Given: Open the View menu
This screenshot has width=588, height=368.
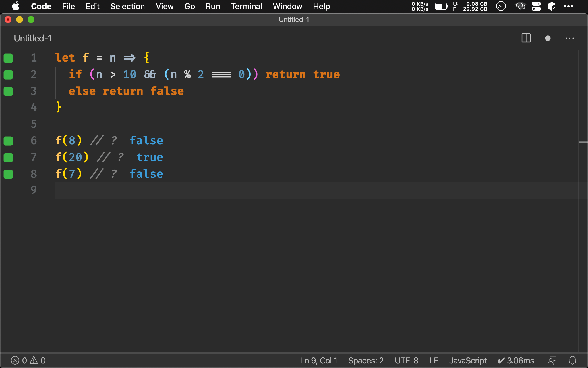Looking at the screenshot, I should pos(165,6).
